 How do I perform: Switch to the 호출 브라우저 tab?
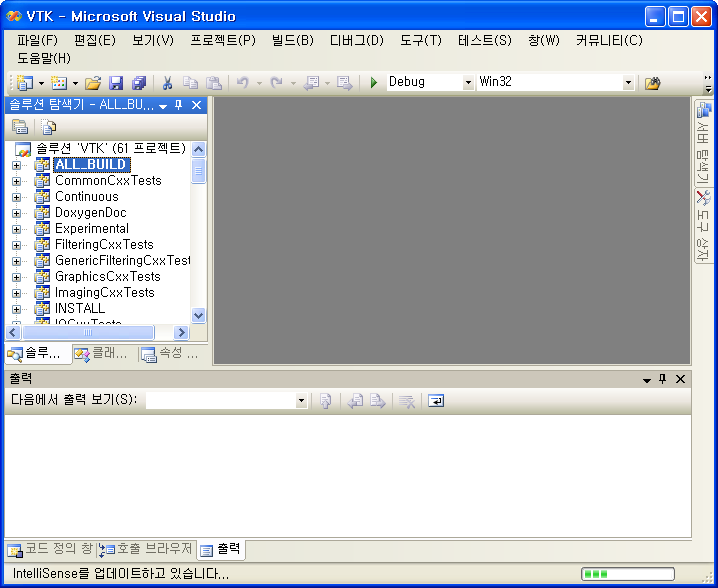[146, 549]
